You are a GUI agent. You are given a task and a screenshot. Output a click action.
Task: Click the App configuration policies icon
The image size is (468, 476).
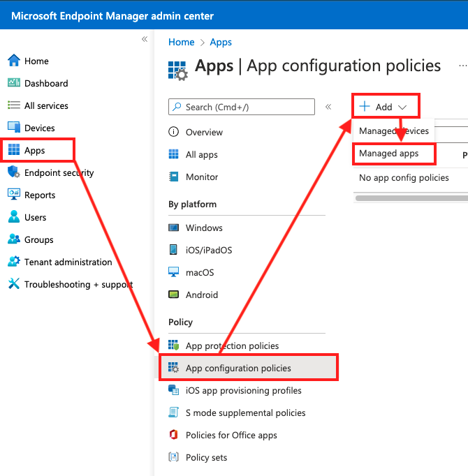pyautogui.click(x=173, y=368)
